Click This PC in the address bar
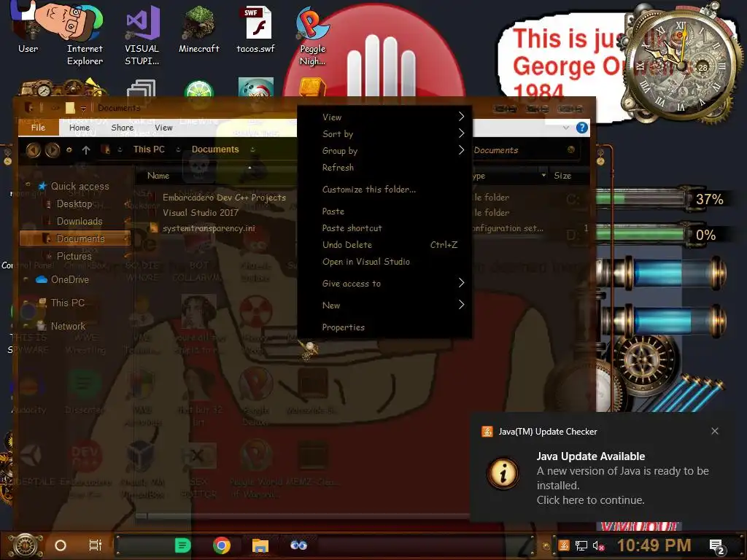747x560 pixels. (x=149, y=149)
